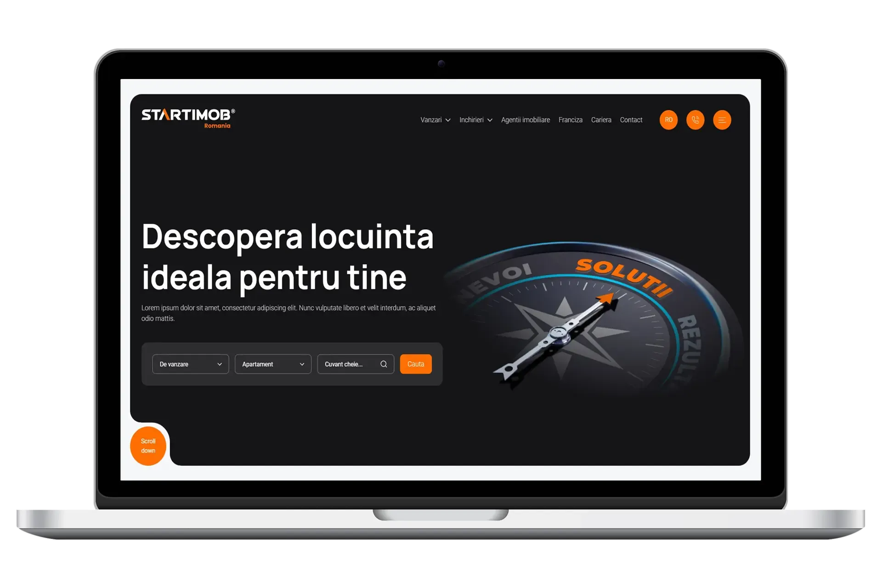Click the RO language selector icon
The width and height of the screenshot is (882, 588).
[x=669, y=119]
